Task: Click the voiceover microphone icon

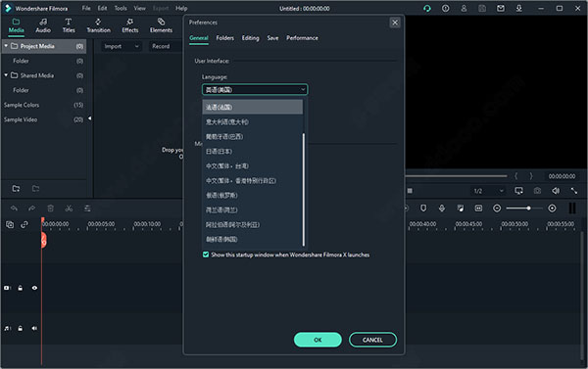Action: [442, 208]
